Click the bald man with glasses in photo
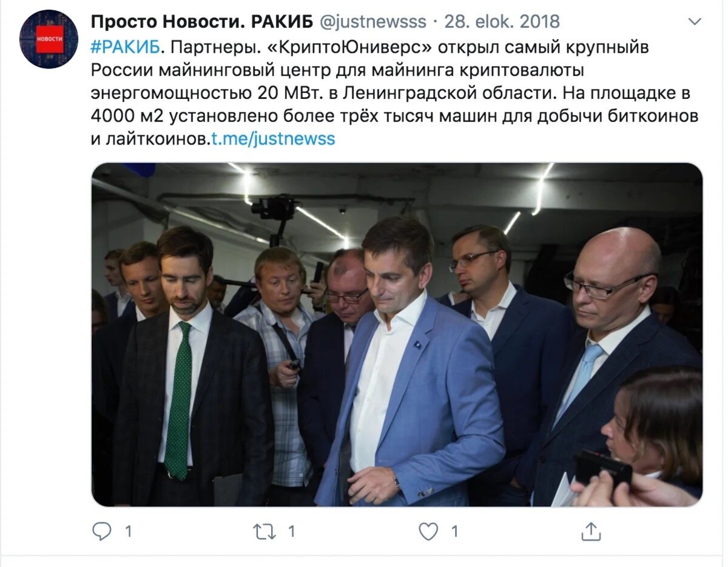The height and width of the screenshot is (567, 728). point(613,352)
